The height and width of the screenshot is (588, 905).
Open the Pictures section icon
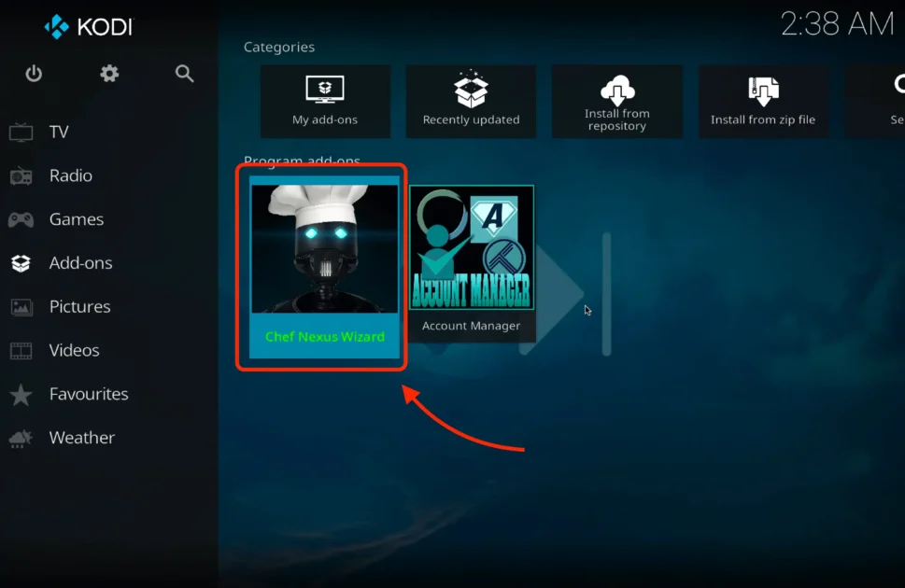pos(21,306)
